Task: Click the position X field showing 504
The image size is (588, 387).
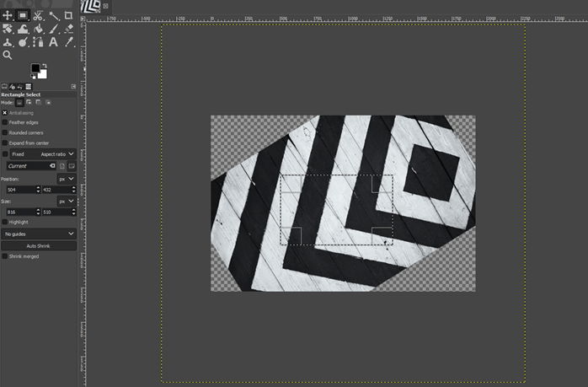Action: click(20, 190)
